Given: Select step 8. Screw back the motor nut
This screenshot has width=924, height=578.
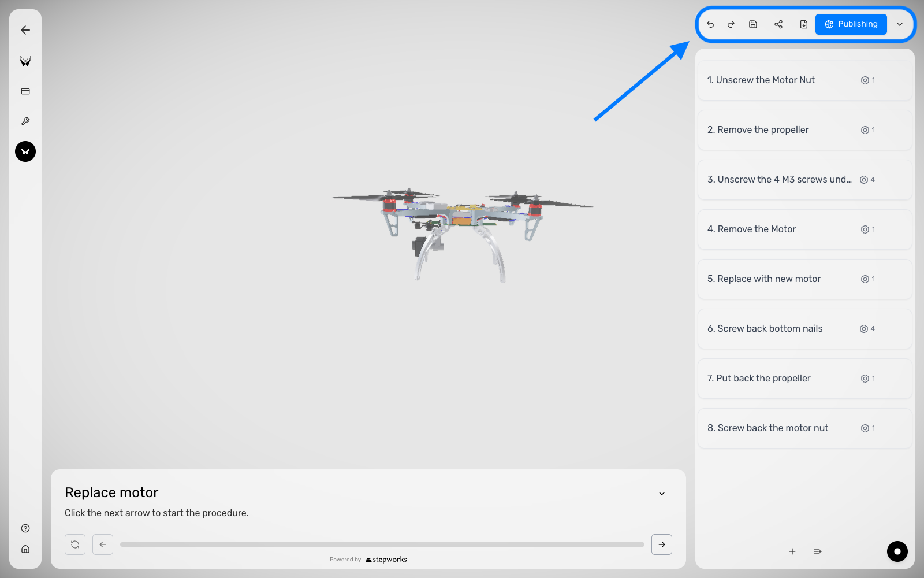Looking at the screenshot, I should tap(805, 428).
